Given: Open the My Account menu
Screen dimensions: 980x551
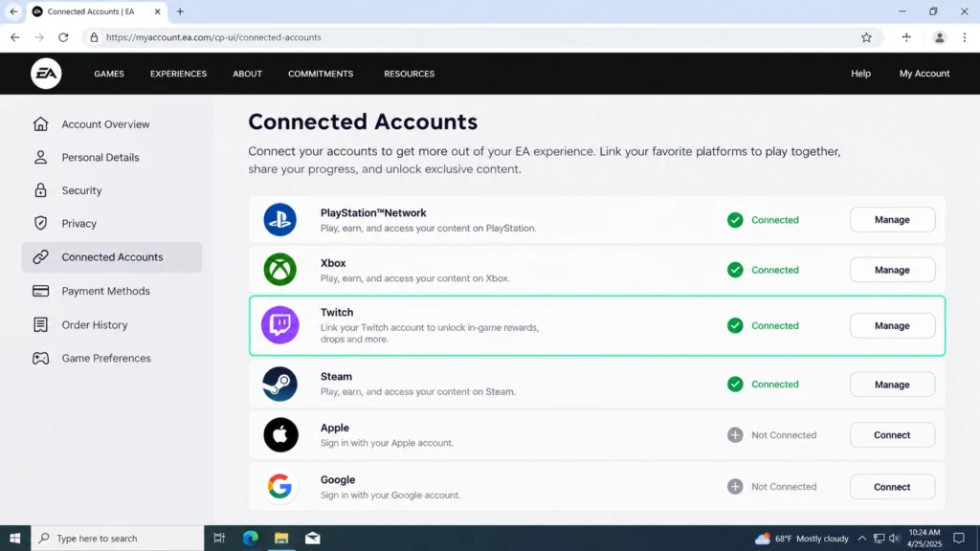Looking at the screenshot, I should tap(924, 74).
